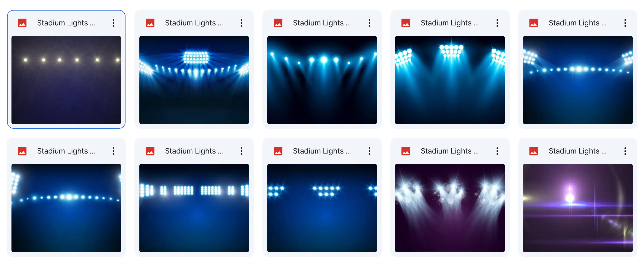Open more actions menu for the yellow-lights file
This screenshot has width=644, height=265.
click(x=114, y=23)
